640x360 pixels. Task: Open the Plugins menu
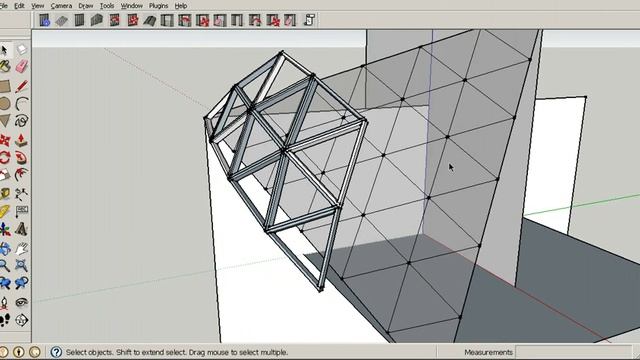158,6
